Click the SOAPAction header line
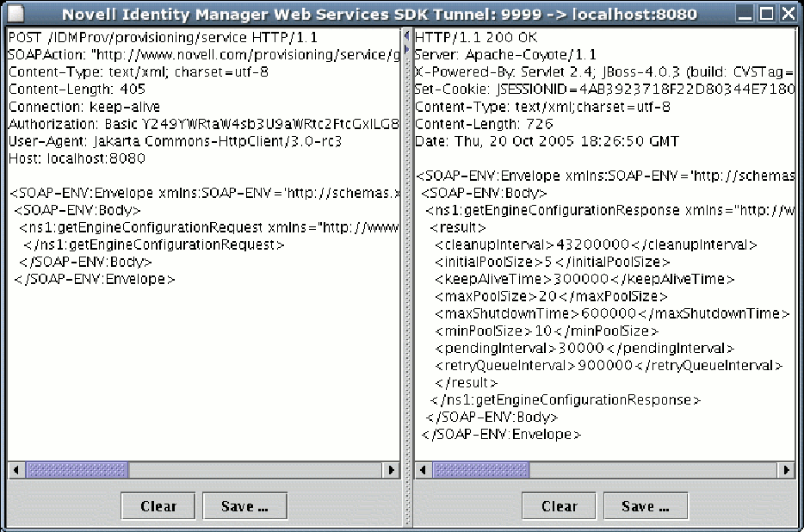The height and width of the screenshot is (532, 804). point(203,55)
